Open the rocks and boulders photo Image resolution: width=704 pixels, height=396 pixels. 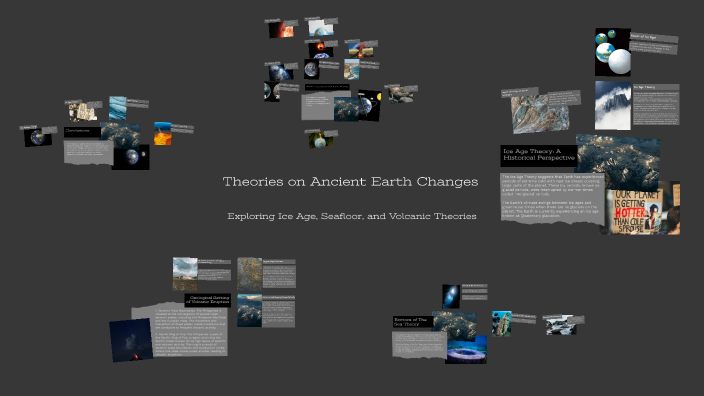coord(401,94)
